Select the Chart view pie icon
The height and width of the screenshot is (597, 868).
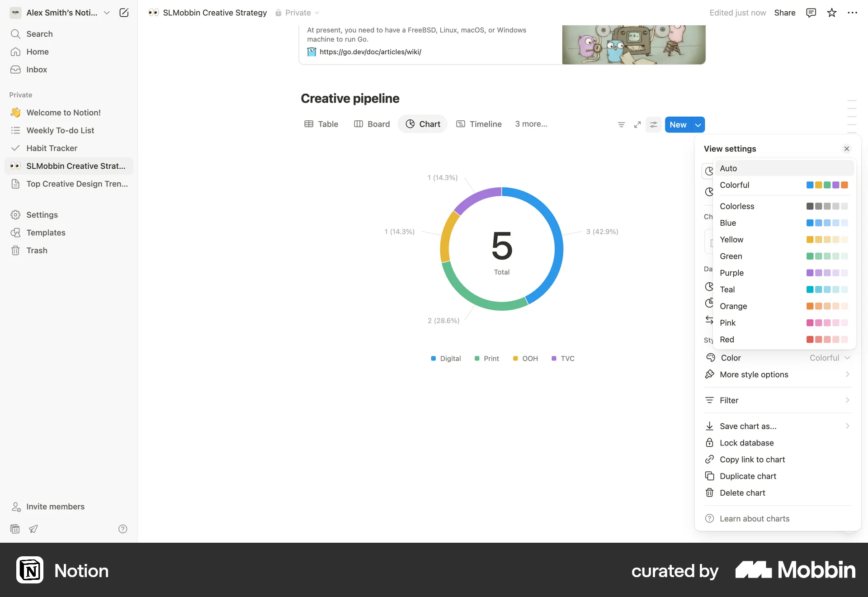[x=410, y=124]
